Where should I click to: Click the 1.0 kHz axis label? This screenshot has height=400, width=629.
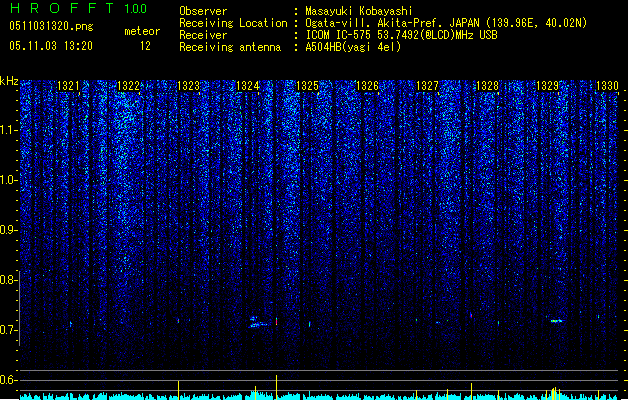(x=9, y=180)
